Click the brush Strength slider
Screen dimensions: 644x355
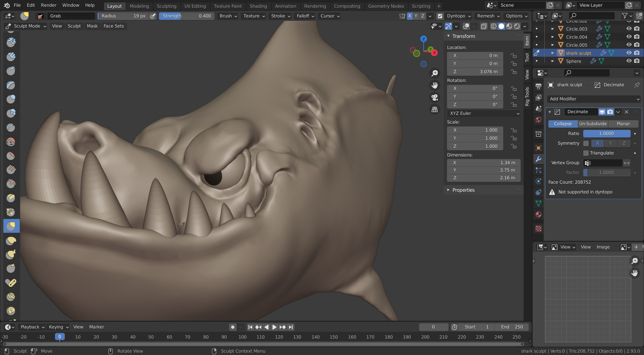click(186, 16)
